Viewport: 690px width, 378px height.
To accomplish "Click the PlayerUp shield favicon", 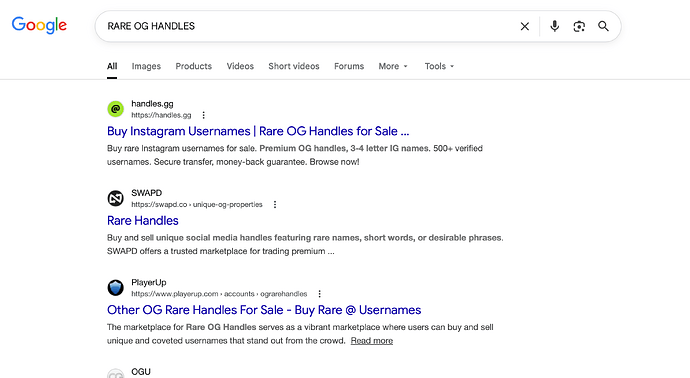I will 116,287.
